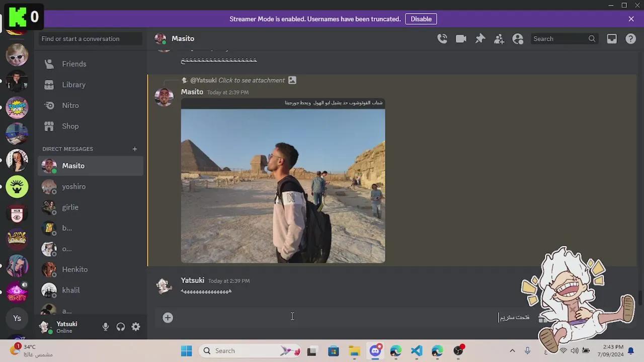Open the girlie conversation
Image resolution: width=644 pixels, height=362 pixels.
point(91,207)
